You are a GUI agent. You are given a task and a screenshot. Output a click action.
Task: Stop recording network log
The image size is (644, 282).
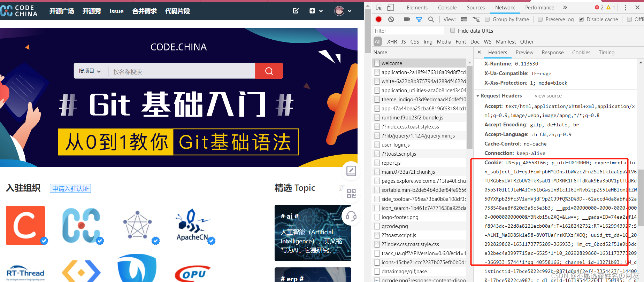[379, 19]
